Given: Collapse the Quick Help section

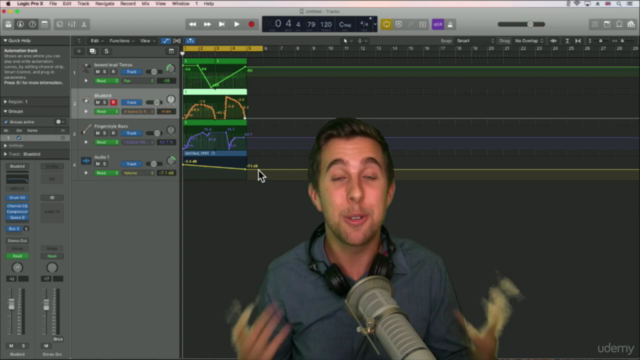Looking at the screenshot, I should tap(5, 41).
